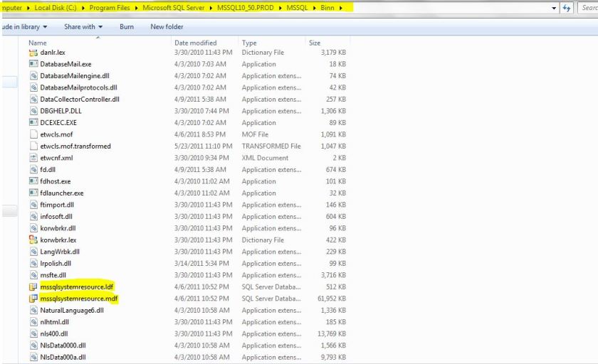Image resolution: width=598 pixels, height=364 pixels.
Task: Expand the address bar history dropdown arrow
Action: tap(555, 8)
